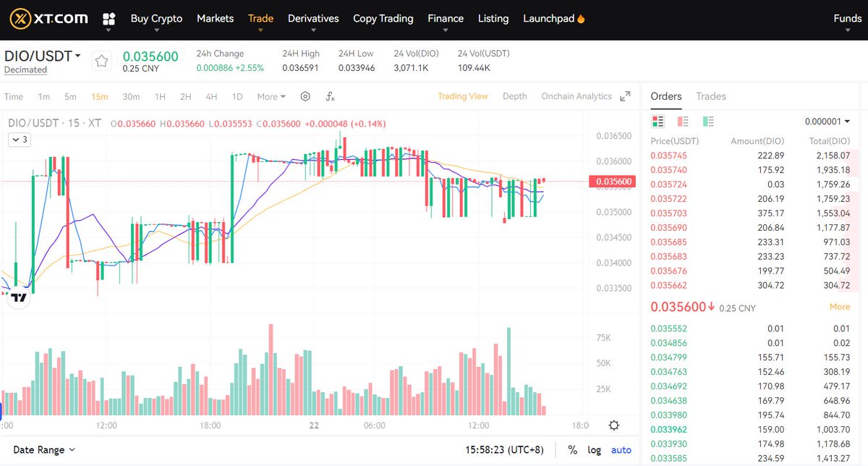The width and height of the screenshot is (868, 466).
Task: Click the 15:58:23 (UTC+8) timezone selector
Action: pyautogui.click(x=504, y=450)
